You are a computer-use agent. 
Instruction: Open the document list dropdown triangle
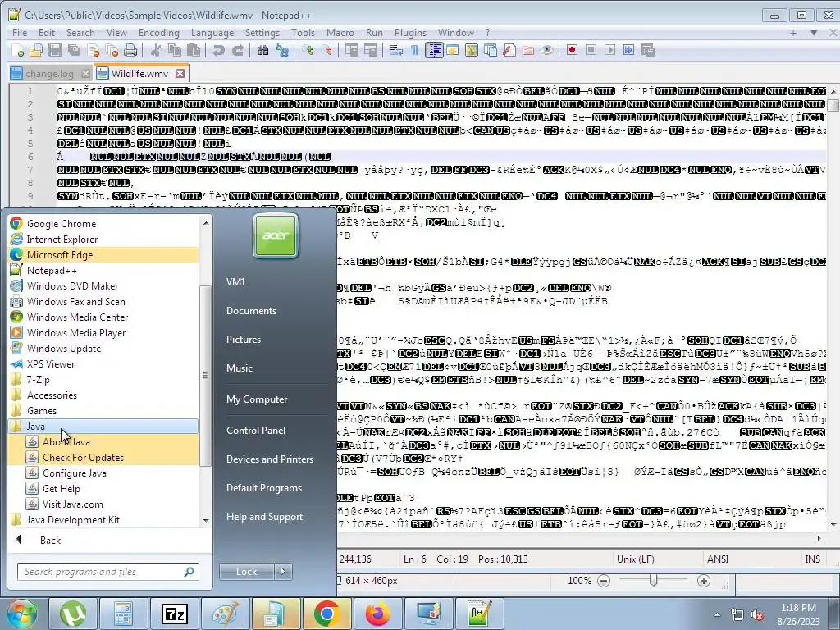point(813,33)
